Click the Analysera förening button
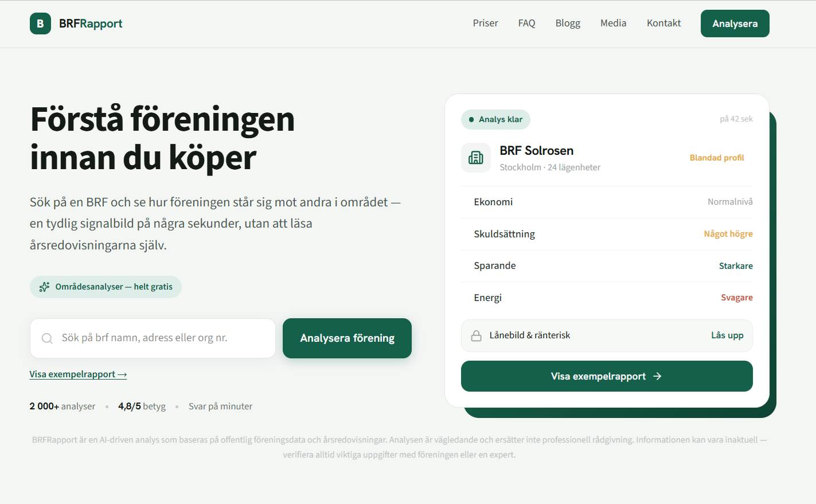This screenshot has height=504, width=816. (x=347, y=338)
